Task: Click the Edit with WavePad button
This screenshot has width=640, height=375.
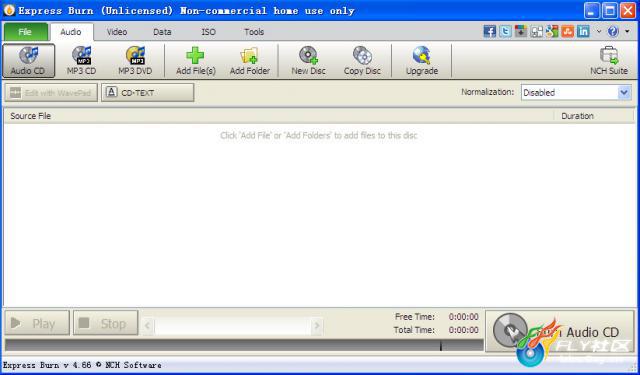Action: (51, 93)
